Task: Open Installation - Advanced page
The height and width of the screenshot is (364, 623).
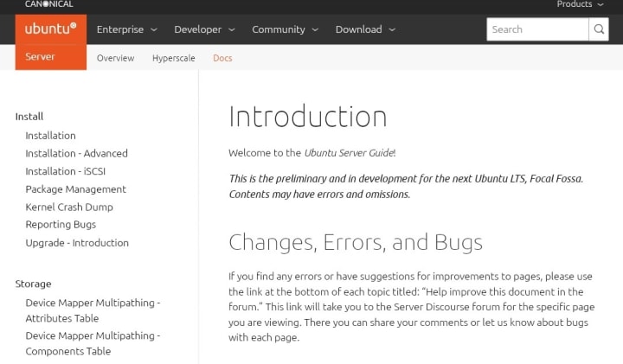Action: point(76,153)
